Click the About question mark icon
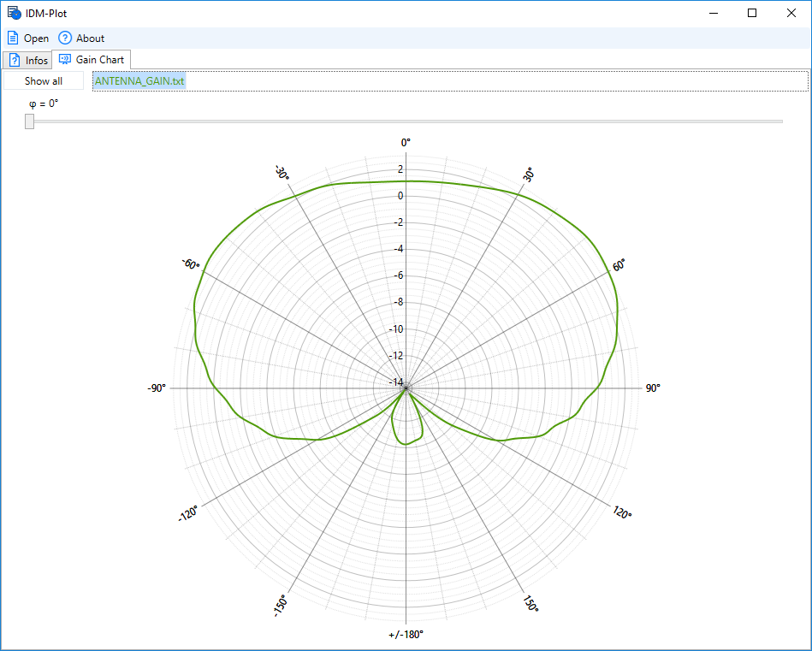Screen dimensions: 812x651 point(65,38)
